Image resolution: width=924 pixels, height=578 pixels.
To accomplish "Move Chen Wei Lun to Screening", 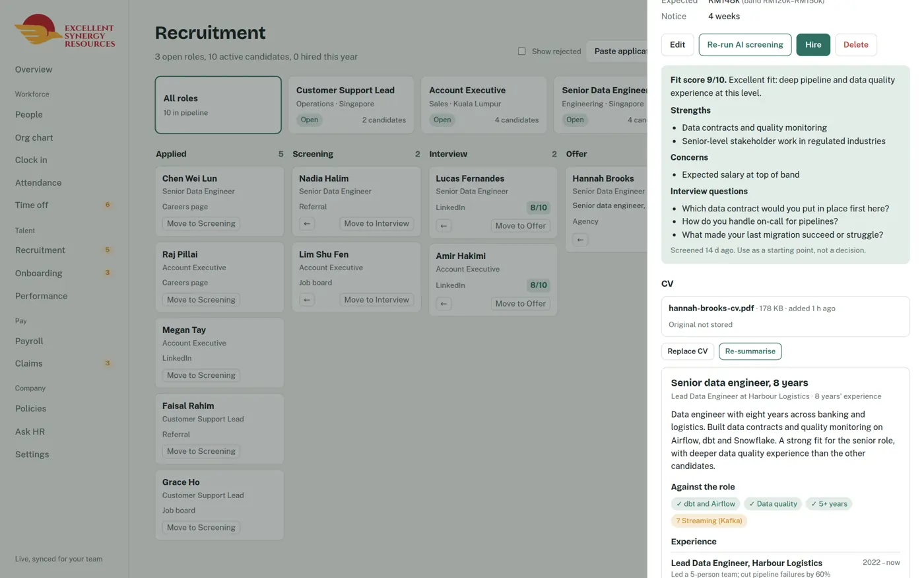I will 201,224.
